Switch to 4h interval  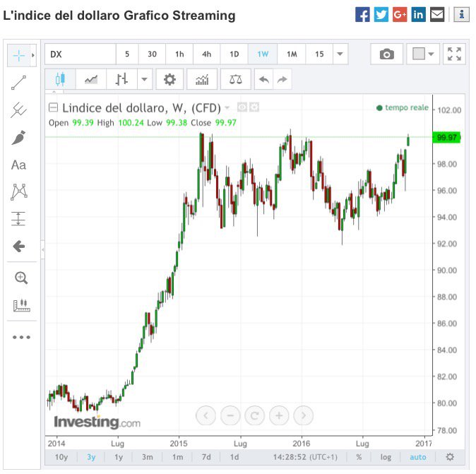click(207, 54)
